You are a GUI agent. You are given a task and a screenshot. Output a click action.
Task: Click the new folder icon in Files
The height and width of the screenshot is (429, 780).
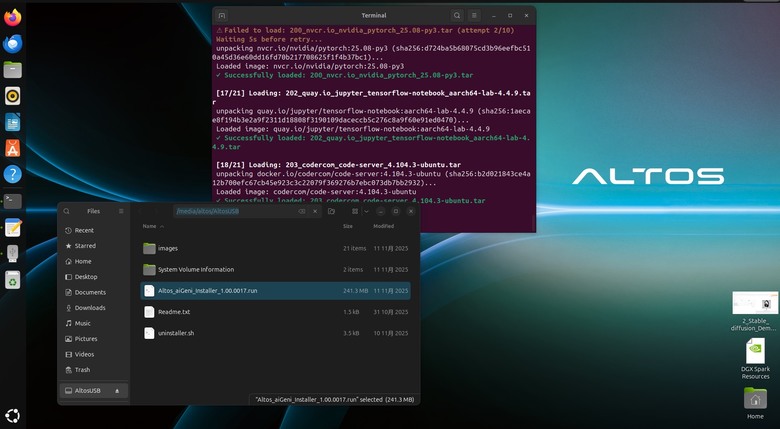coord(331,211)
